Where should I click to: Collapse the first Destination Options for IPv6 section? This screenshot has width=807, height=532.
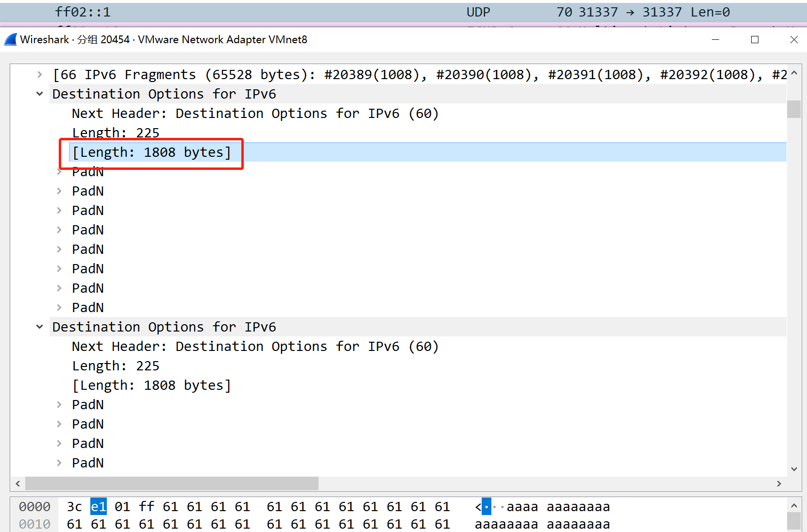[40, 94]
